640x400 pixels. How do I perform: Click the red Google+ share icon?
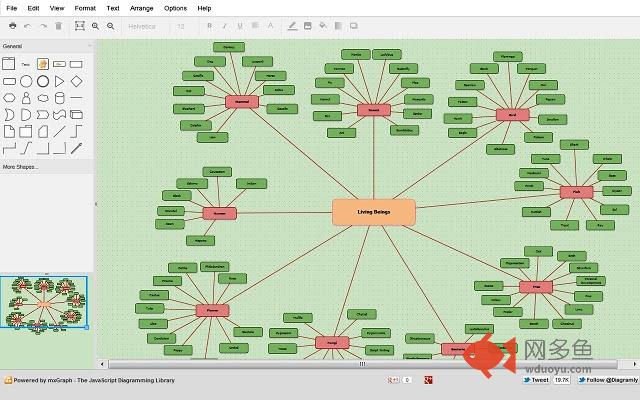tap(428, 380)
